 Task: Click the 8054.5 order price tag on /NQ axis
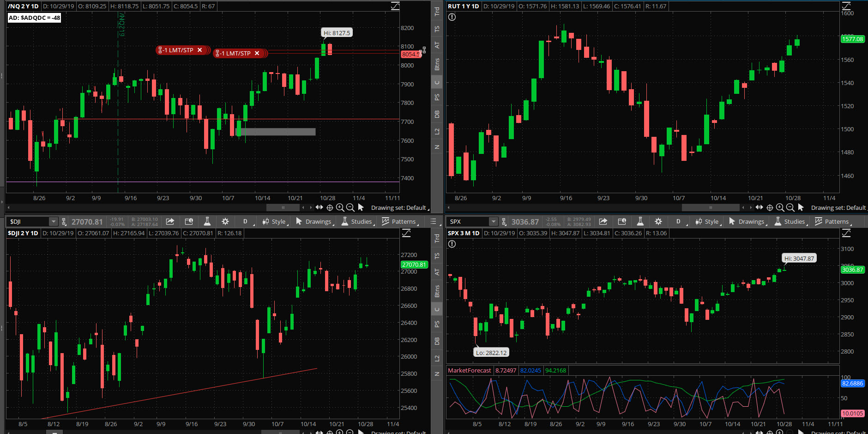(410, 54)
